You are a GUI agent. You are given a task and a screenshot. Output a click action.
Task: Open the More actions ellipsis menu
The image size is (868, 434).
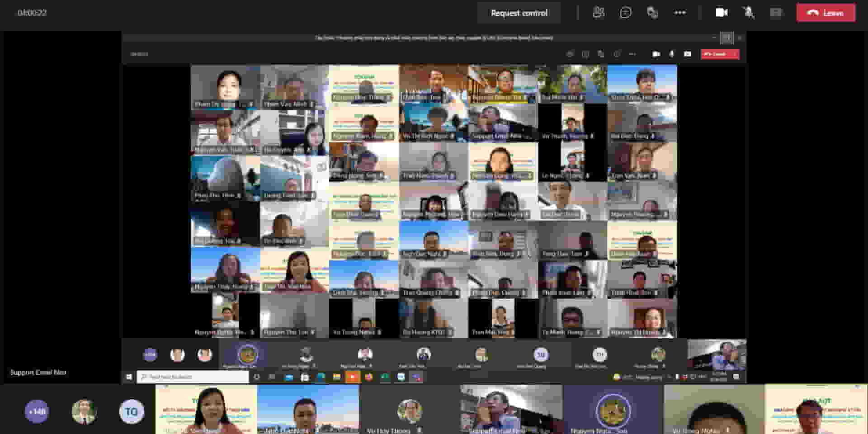tap(679, 13)
